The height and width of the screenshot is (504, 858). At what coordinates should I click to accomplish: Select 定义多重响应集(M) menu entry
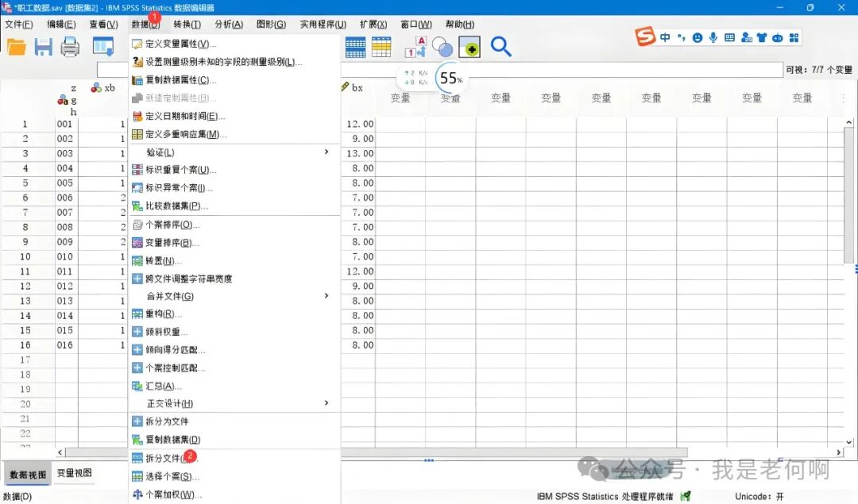pyautogui.click(x=234, y=134)
